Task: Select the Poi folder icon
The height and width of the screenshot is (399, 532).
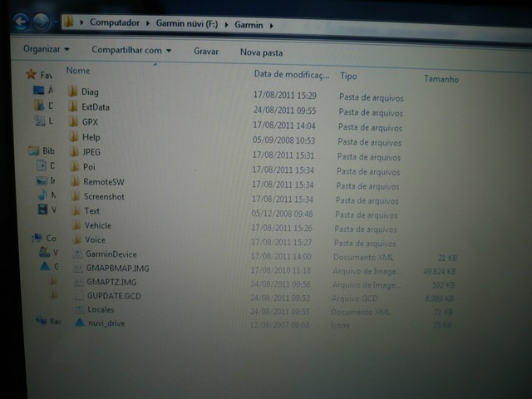Action: (75, 166)
